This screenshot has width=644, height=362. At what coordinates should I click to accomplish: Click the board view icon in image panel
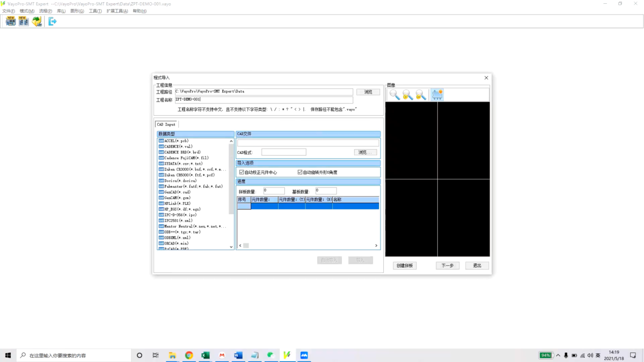(x=437, y=95)
